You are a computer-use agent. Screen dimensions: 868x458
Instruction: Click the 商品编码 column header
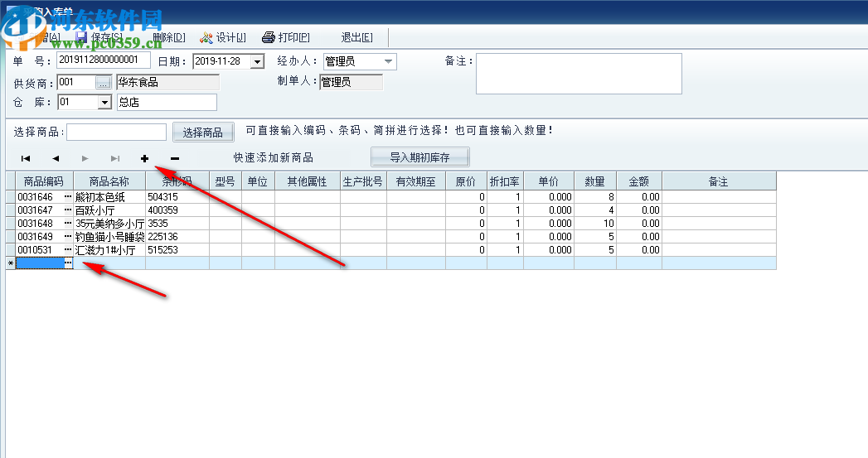pyautogui.click(x=44, y=181)
